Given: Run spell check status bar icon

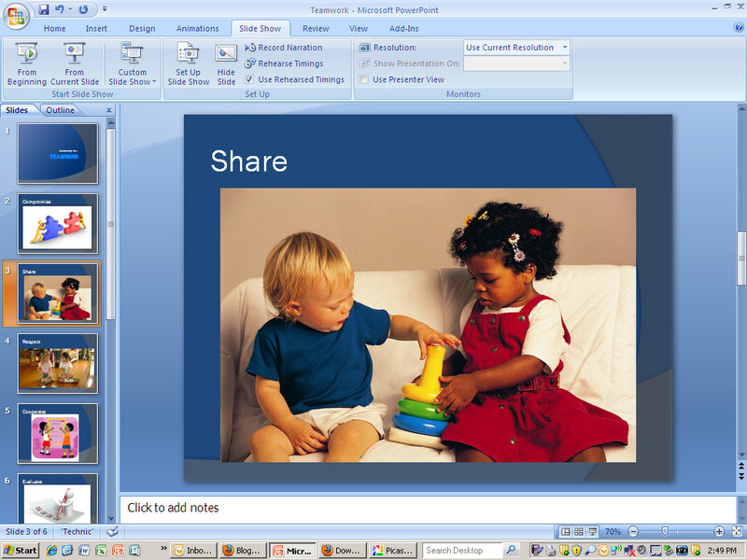Looking at the screenshot, I should point(112,531).
